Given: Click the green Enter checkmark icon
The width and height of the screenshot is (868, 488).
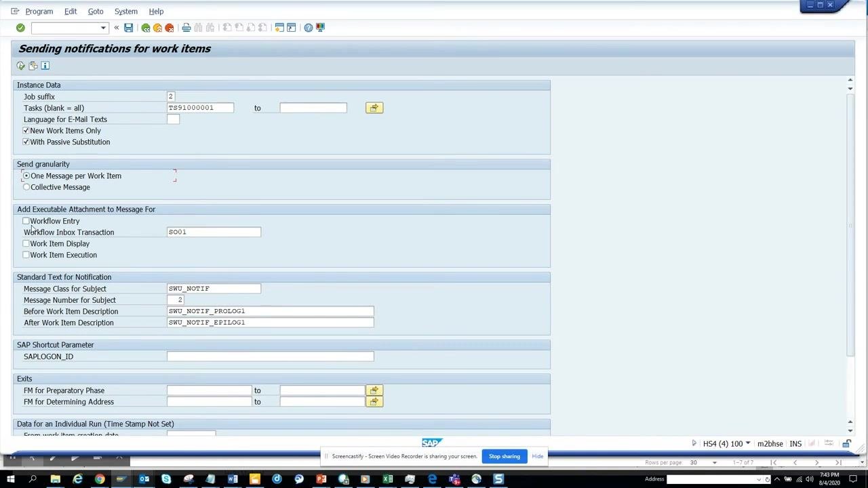Looking at the screenshot, I should tap(20, 28).
